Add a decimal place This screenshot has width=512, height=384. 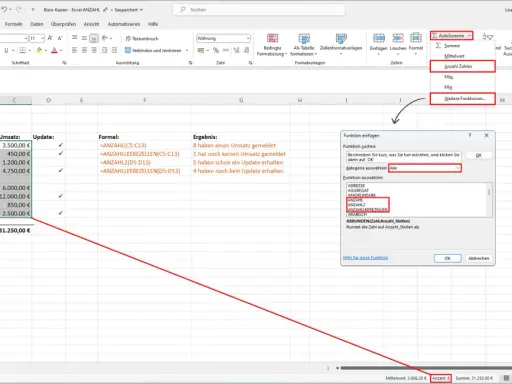[236, 50]
